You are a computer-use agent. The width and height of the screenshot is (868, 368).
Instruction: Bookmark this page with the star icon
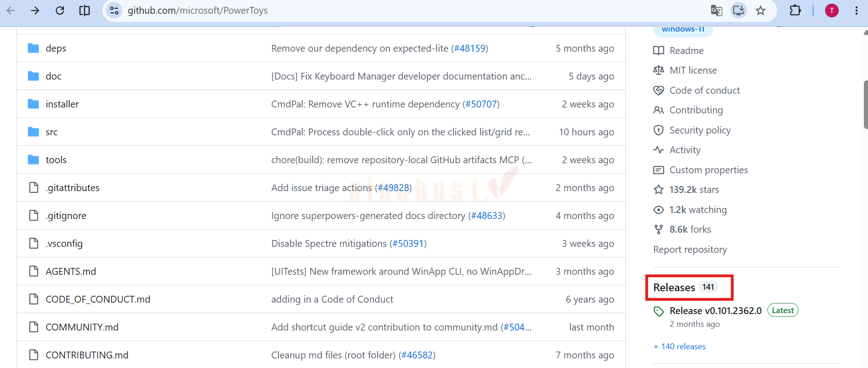(x=761, y=11)
